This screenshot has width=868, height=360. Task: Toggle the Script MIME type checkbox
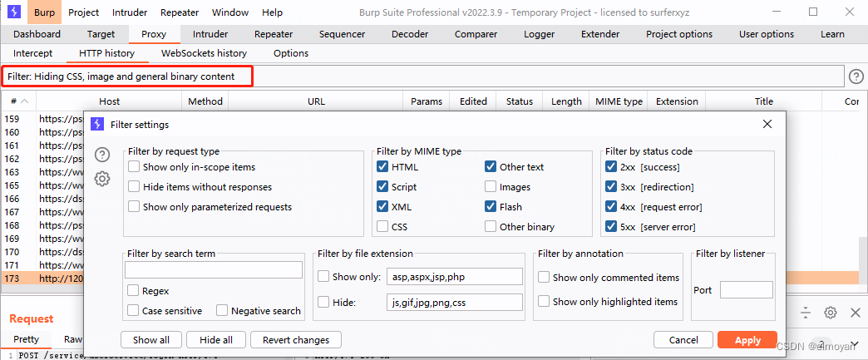[382, 187]
